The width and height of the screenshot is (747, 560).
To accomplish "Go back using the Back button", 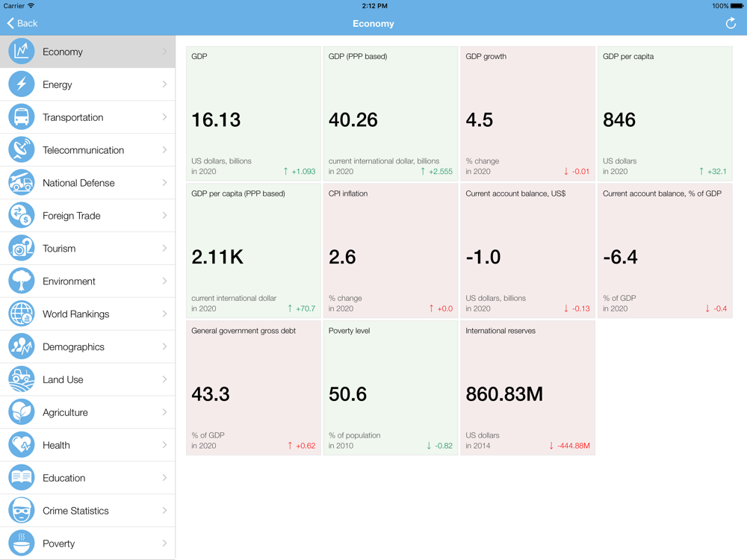I will click(x=22, y=23).
